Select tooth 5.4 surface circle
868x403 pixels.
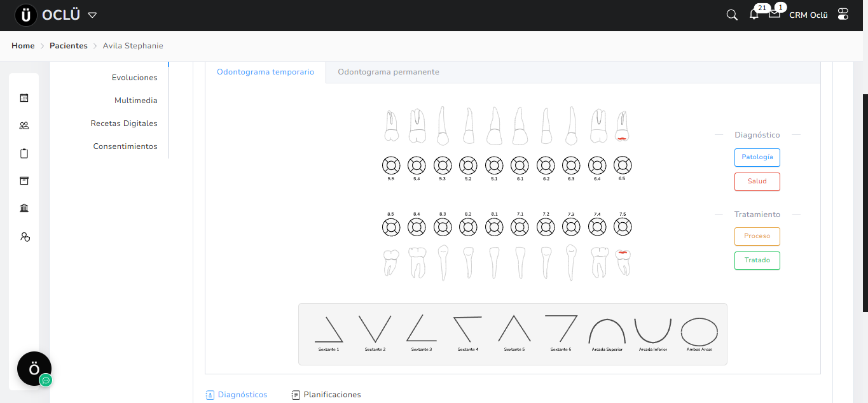(x=417, y=166)
